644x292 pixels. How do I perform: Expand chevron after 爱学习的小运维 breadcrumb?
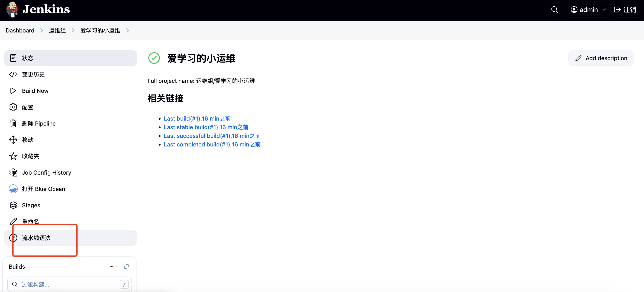(127, 30)
